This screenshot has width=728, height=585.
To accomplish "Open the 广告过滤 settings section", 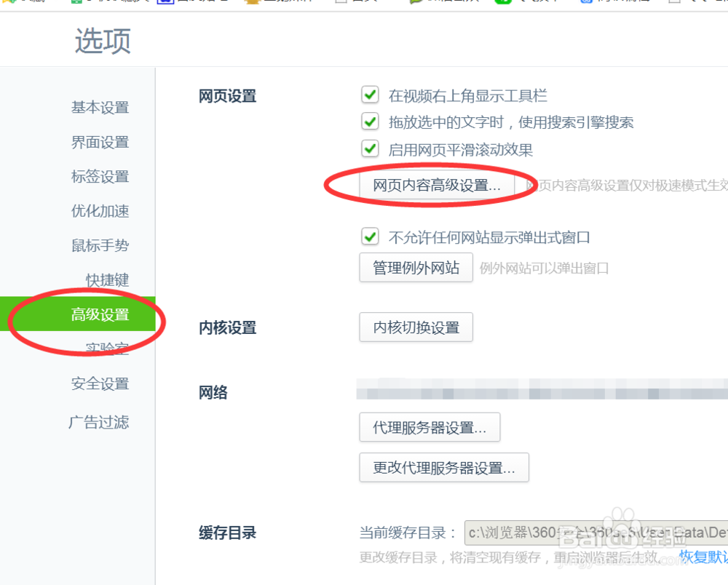I will coord(100,421).
